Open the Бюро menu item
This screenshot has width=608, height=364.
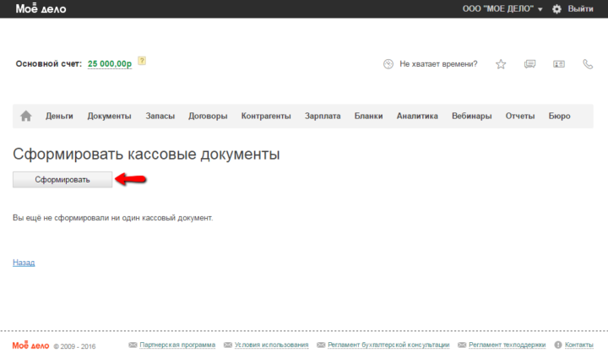[559, 116]
